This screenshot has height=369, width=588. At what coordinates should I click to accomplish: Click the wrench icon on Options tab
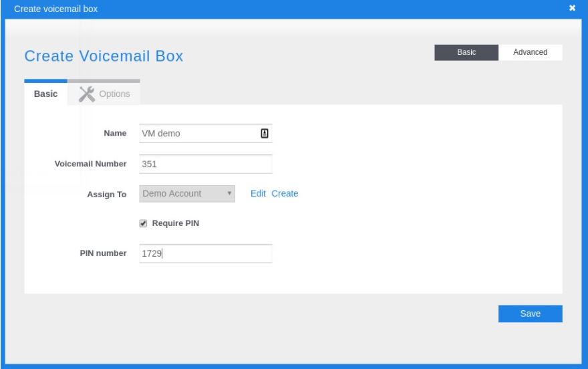87,94
